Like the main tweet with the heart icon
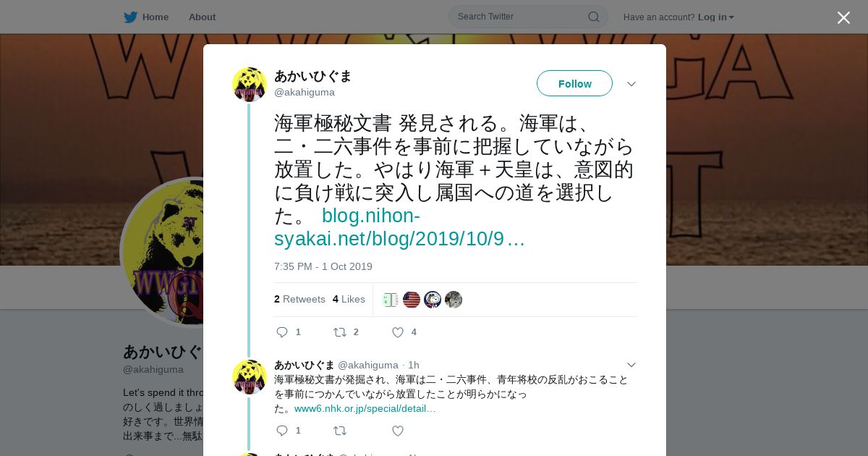Screen dimensions: 868x456 [398, 332]
